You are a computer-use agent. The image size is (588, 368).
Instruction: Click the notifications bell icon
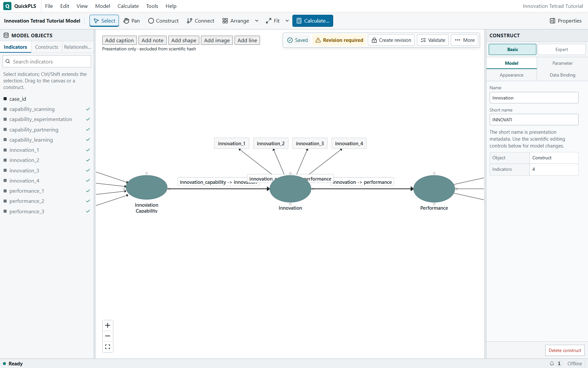click(552, 363)
